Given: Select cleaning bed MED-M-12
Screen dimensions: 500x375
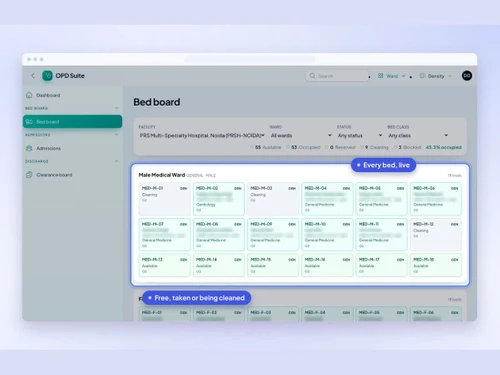Looking at the screenshot, I should (x=436, y=234).
